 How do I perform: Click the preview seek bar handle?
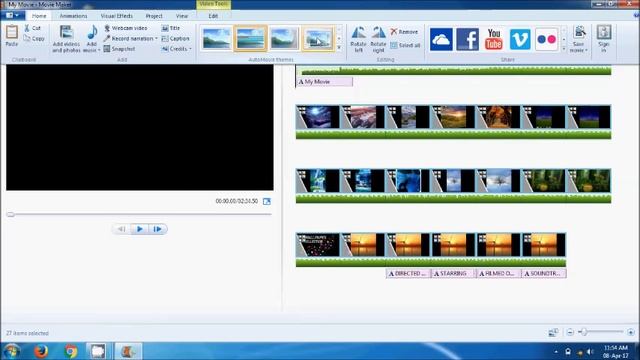11,214
